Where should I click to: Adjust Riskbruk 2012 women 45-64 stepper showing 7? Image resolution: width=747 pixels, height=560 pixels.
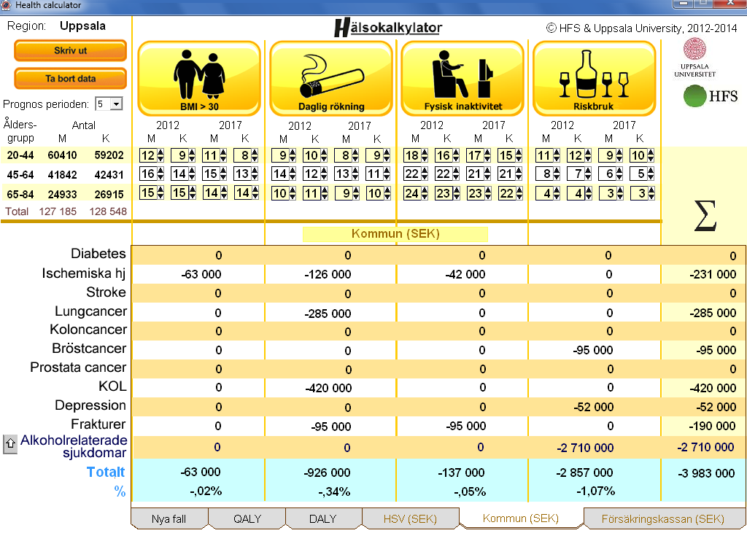click(x=588, y=174)
